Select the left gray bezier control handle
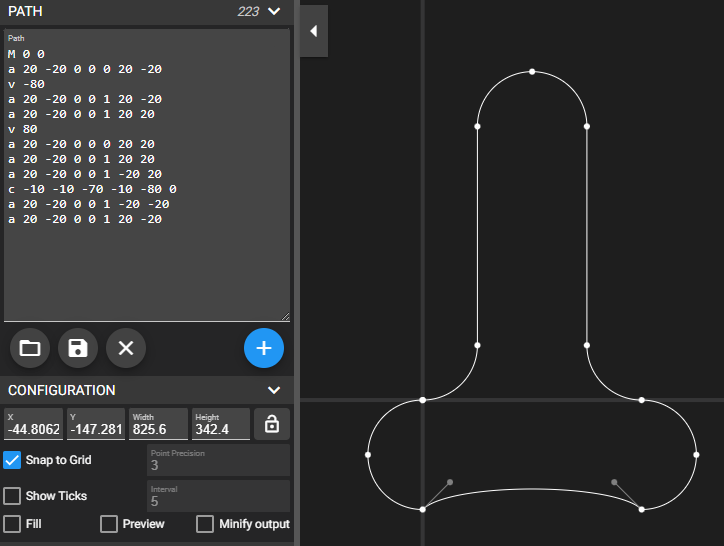This screenshot has width=724, height=546. point(450,482)
